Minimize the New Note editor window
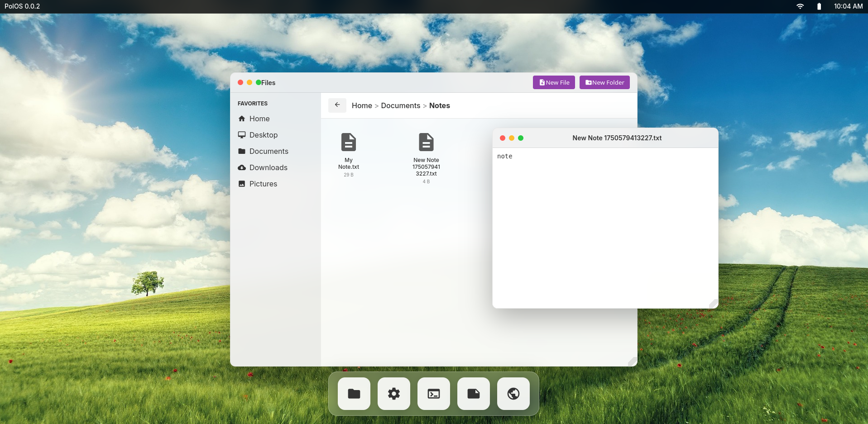Viewport: 868px width, 424px height. point(512,138)
